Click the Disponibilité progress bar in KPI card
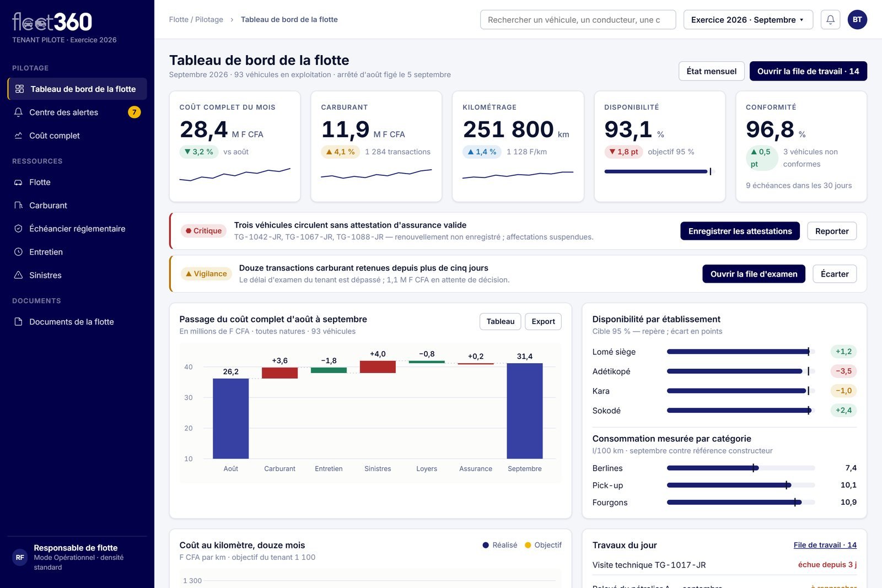 (x=658, y=171)
